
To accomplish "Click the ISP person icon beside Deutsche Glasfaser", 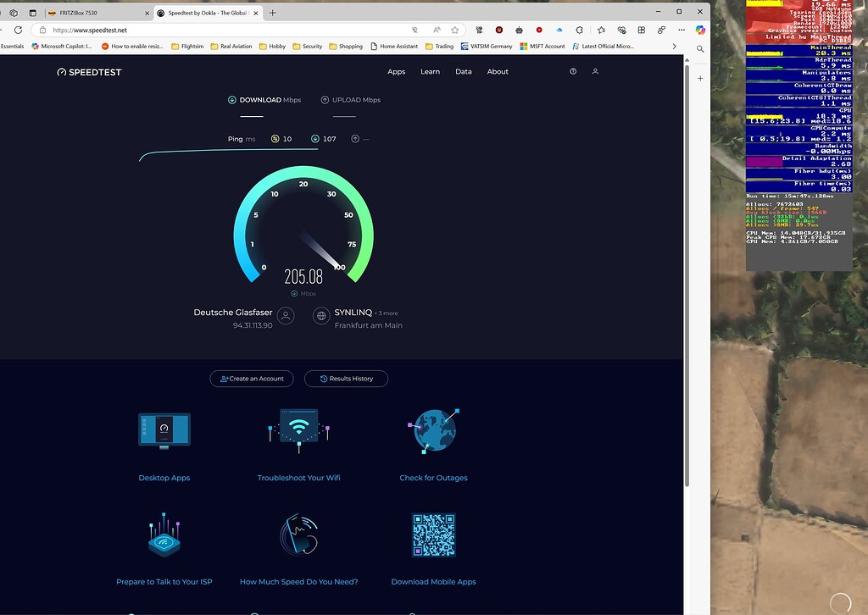I will pyautogui.click(x=287, y=316).
